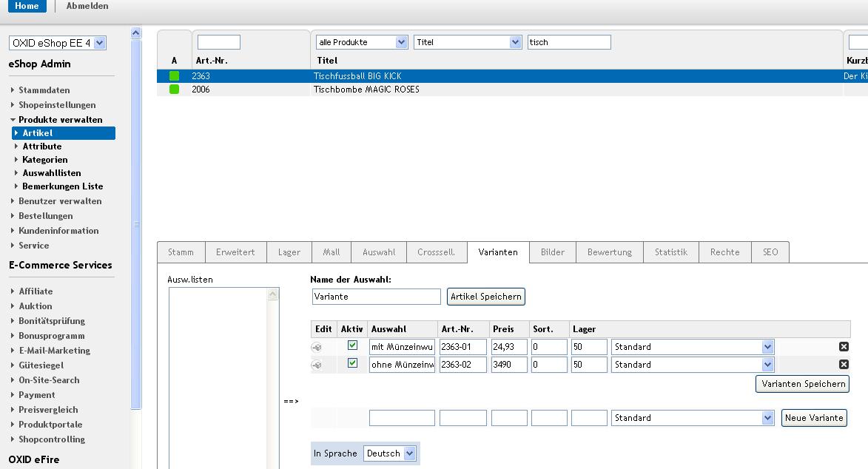Uncheck Aktiv checkbox for ohne Münzeinwurf variant
The width and height of the screenshot is (868, 469).
pos(352,362)
